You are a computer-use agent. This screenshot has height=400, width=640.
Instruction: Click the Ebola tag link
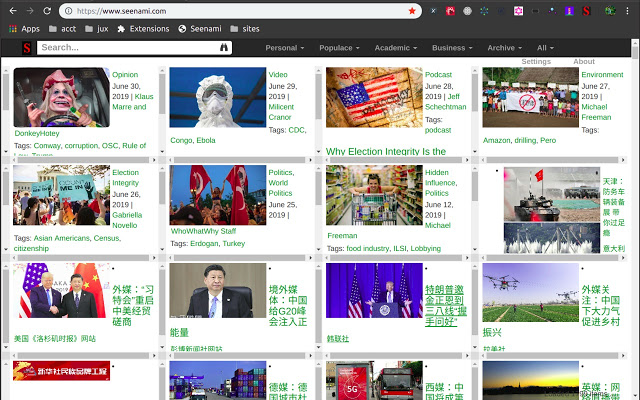(206, 140)
